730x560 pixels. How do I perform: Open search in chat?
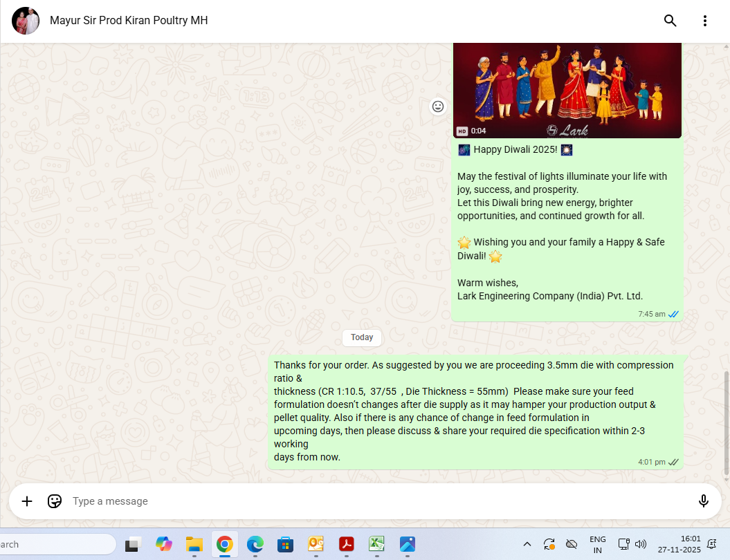(x=670, y=21)
